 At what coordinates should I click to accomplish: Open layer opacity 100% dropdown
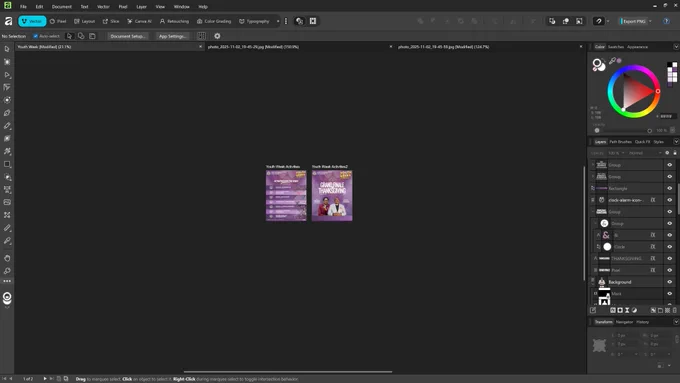tap(616, 153)
